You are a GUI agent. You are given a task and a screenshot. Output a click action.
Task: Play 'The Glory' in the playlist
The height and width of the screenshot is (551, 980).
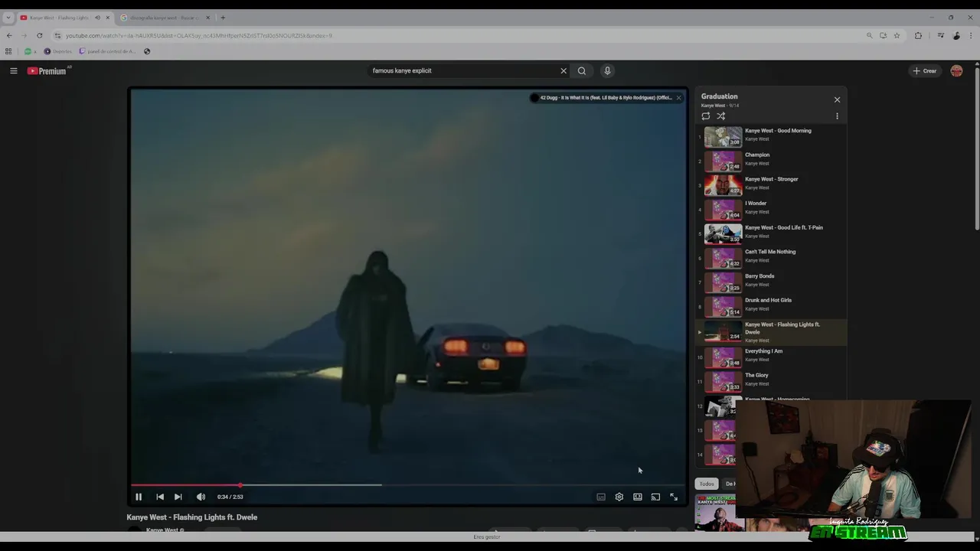pos(772,381)
